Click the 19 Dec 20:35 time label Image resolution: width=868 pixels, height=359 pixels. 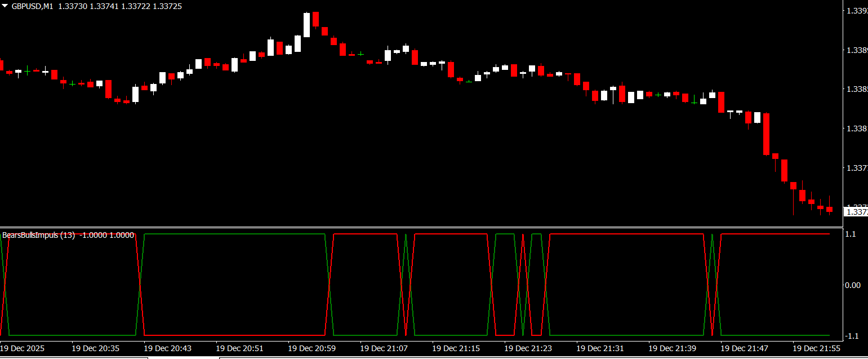tap(95, 349)
